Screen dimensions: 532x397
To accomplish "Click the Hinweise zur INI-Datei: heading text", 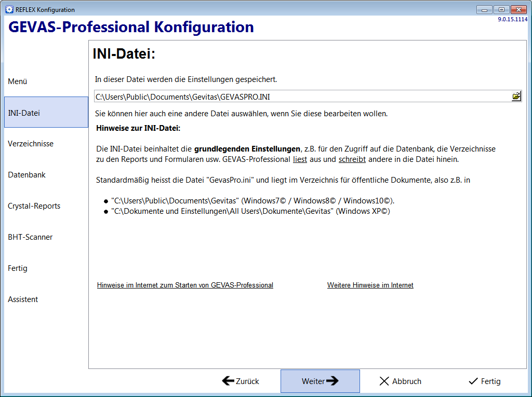I will (138, 128).
